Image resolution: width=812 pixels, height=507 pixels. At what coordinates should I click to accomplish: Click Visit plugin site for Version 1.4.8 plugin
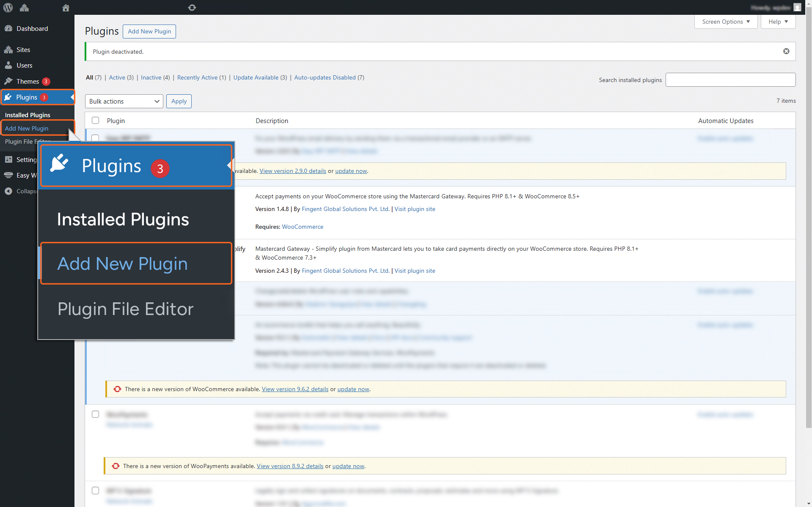415,209
